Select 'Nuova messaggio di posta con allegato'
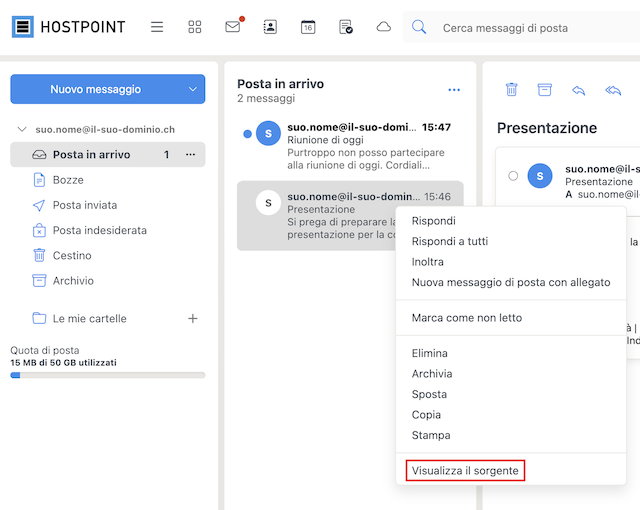The image size is (640, 510). click(x=511, y=282)
